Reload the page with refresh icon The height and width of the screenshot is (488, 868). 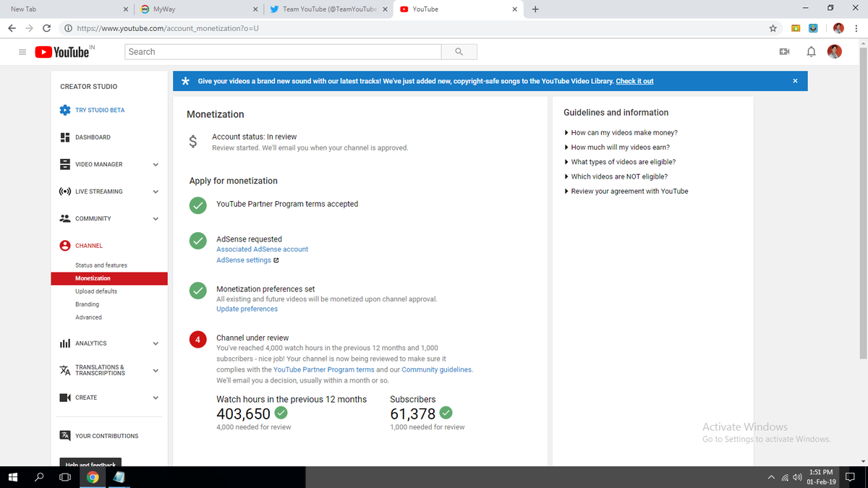47,28
